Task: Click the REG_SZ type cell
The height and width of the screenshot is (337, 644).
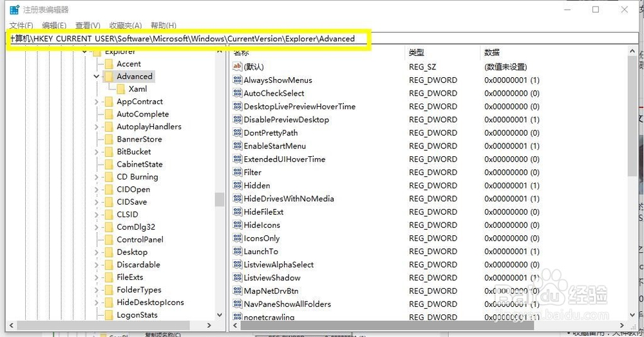Action: click(422, 67)
